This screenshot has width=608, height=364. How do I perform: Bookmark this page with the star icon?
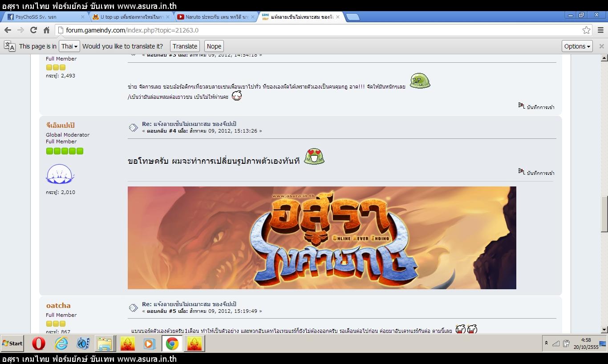tap(586, 30)
